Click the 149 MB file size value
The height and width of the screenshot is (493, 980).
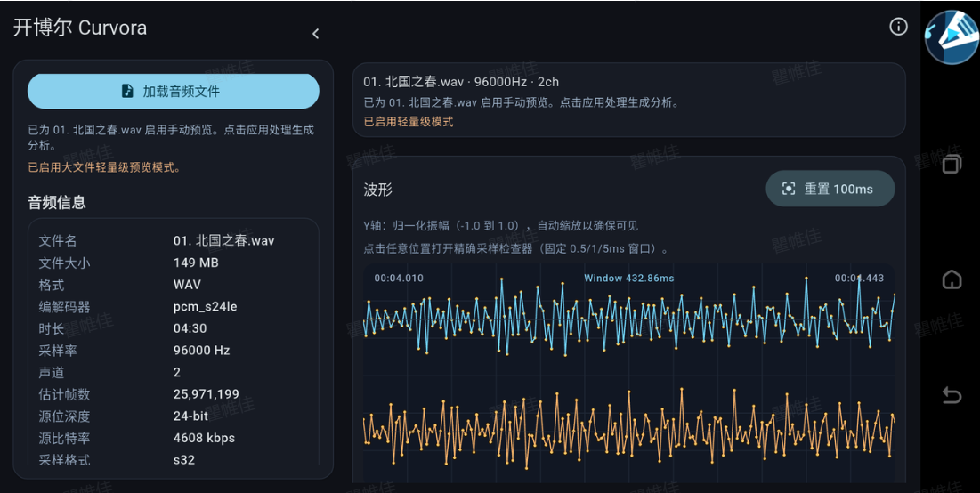pos(196,263)
